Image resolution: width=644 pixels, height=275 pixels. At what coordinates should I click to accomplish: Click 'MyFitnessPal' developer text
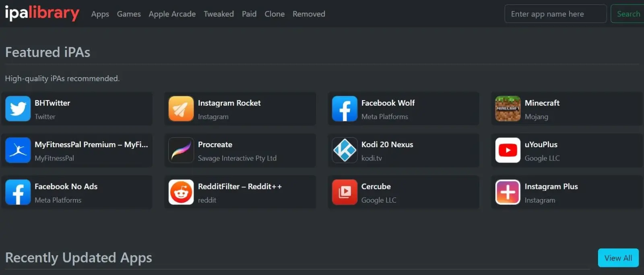54,158
